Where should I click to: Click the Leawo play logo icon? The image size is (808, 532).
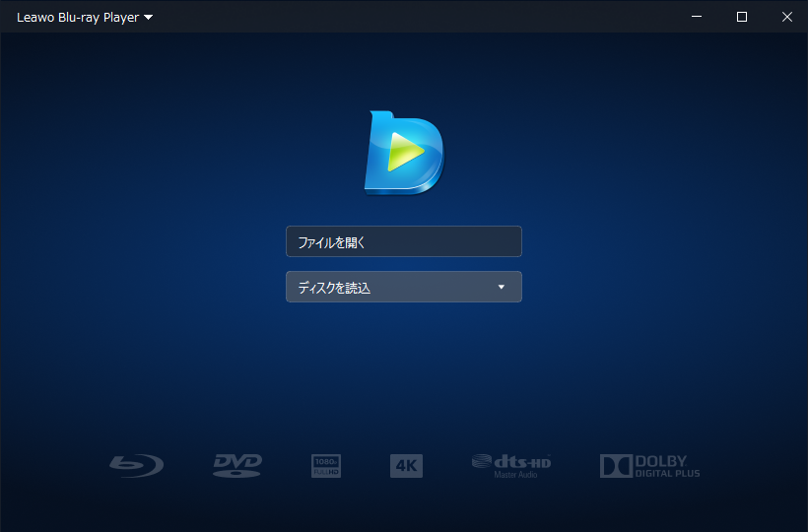404,153
